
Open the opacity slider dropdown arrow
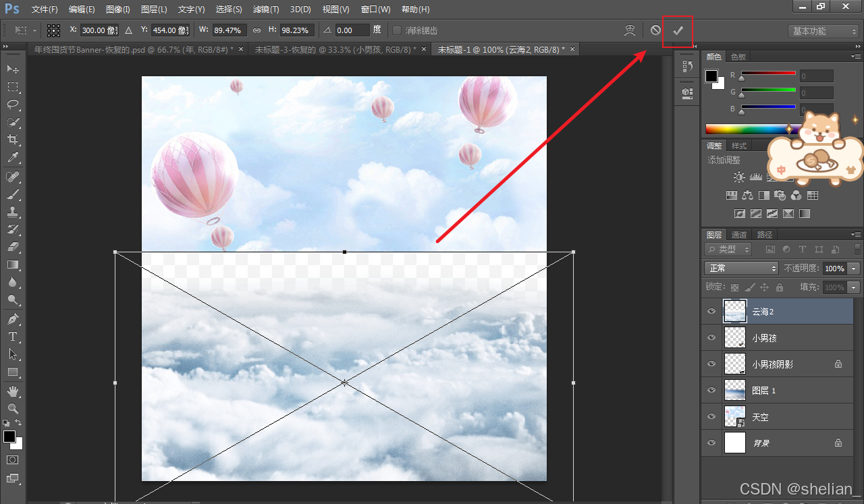pos(854,269)
